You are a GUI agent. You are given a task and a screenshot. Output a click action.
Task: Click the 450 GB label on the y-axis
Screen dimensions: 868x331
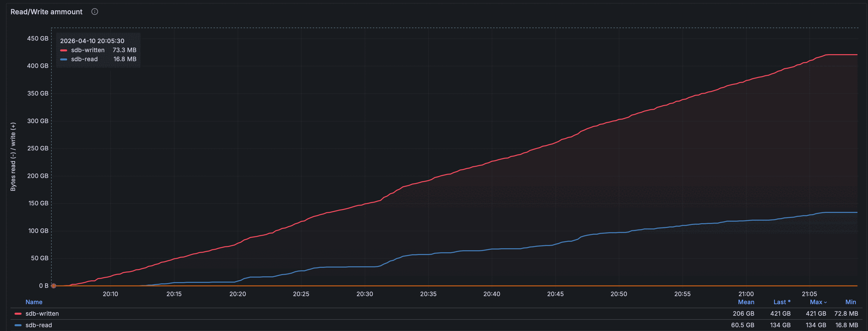click(x=37, y=38)
